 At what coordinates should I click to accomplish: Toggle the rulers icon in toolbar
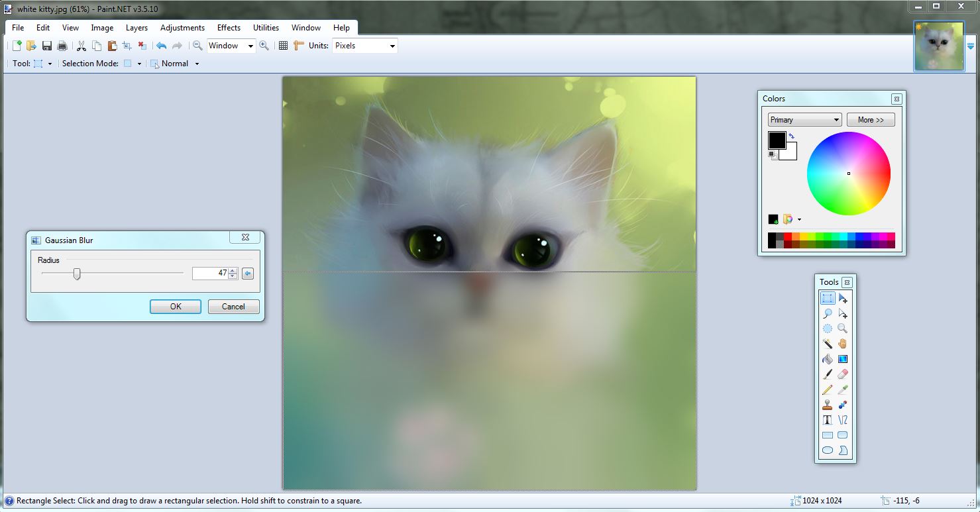pos(298,46)
